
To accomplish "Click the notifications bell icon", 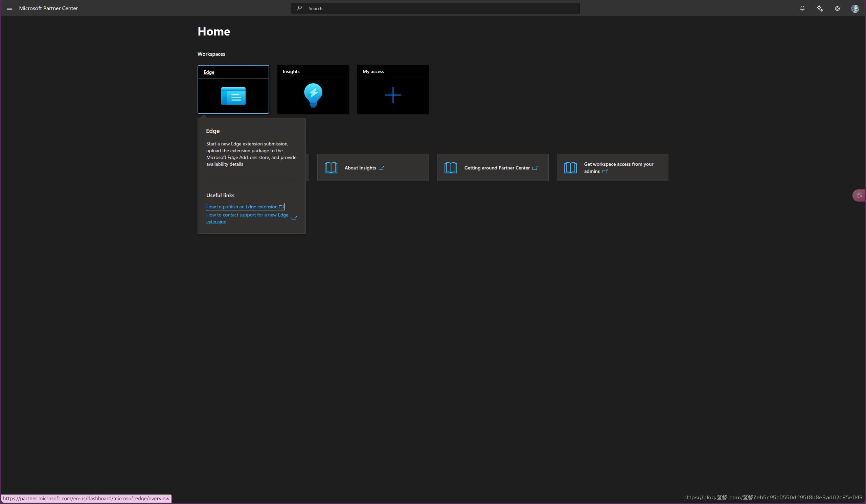I will point(802,8).
